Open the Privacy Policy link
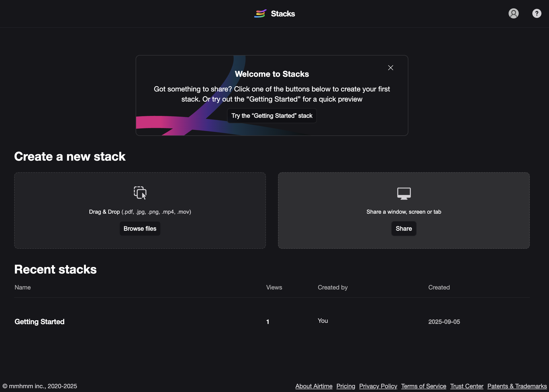The height and width of the screenshot is (392, 549). (x=378, y=386)
